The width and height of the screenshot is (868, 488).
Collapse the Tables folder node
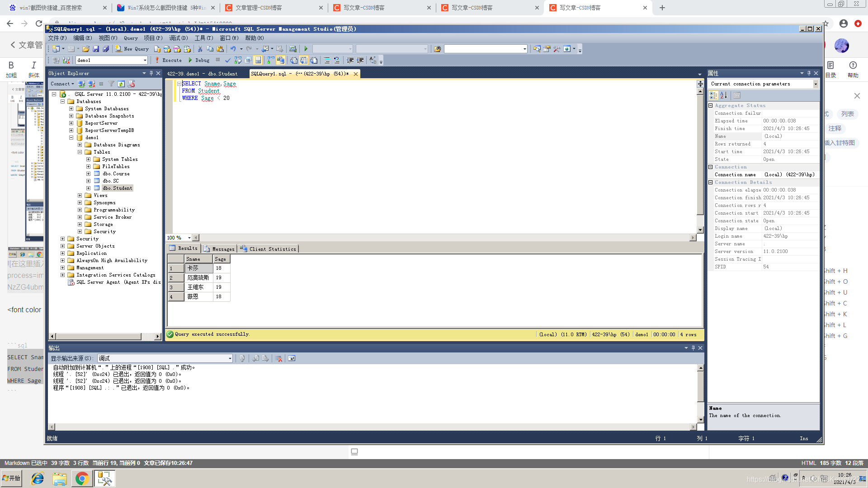[x=80, y=152]
